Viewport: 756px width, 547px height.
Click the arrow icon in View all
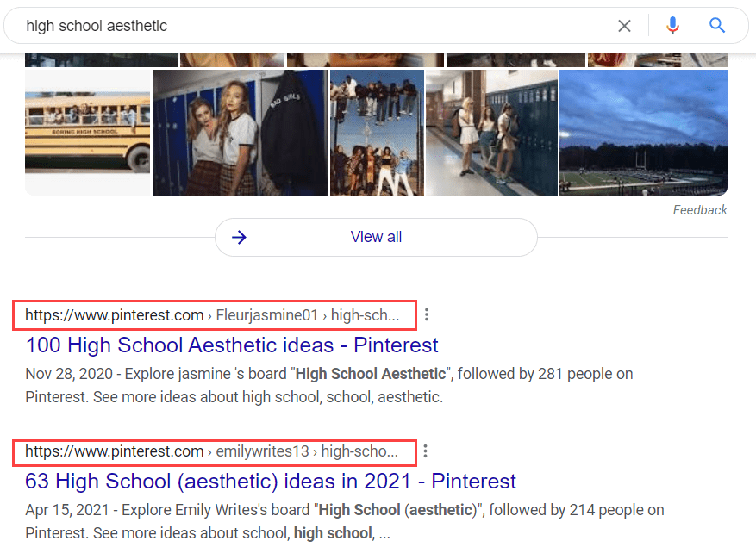[x=239, y=237]
